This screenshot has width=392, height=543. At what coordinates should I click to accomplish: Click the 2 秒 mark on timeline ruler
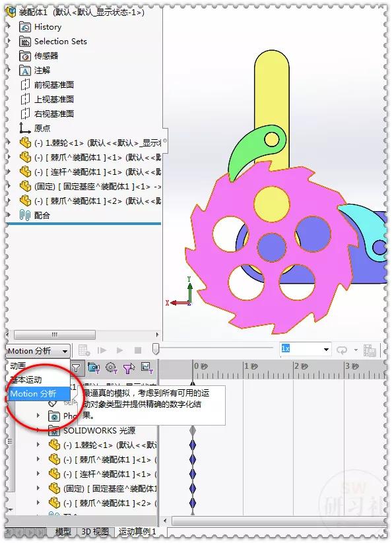[x=301, y=366]
